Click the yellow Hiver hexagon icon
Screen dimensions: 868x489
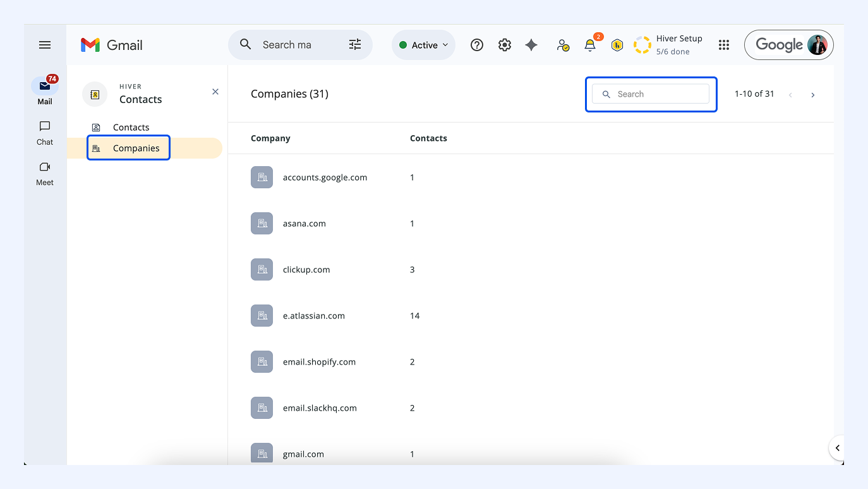617,45
